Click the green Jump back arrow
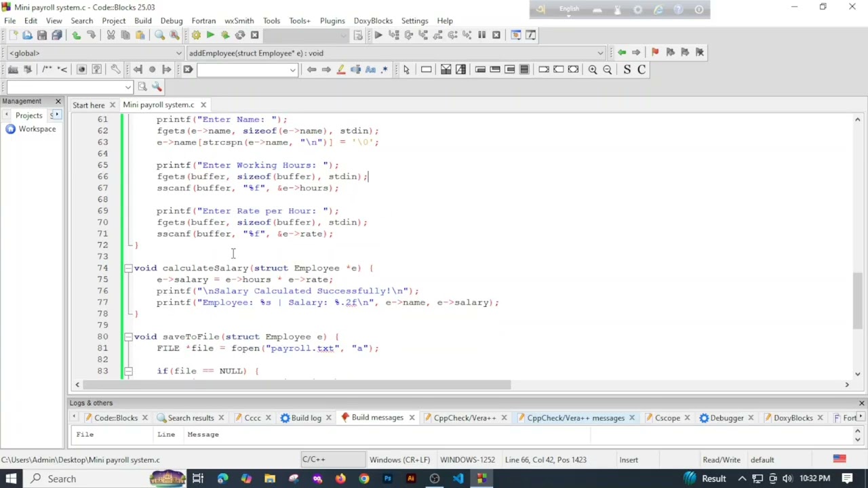This screenshot has height=488, width=868. pos(621,52)
